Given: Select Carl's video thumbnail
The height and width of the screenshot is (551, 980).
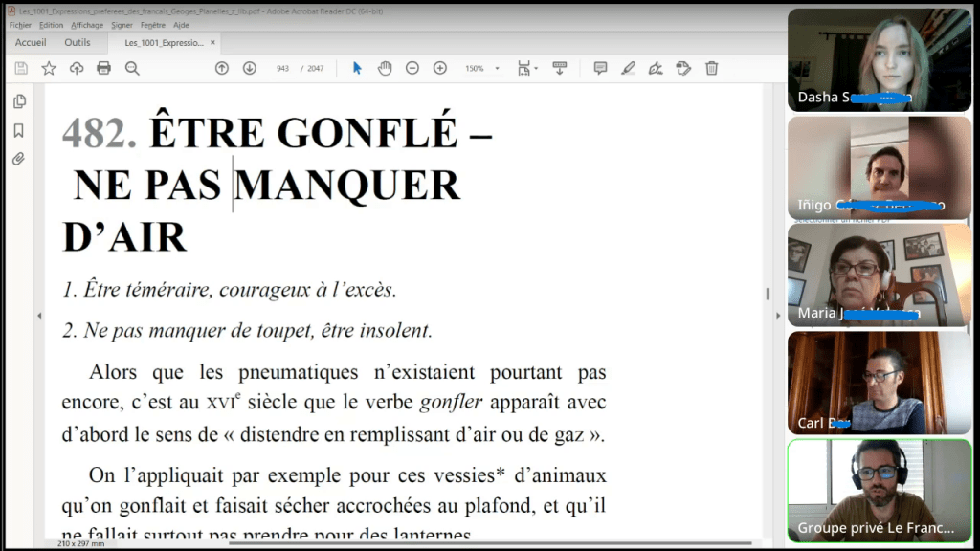Looking at the screenshot, I should coord(880,383).
